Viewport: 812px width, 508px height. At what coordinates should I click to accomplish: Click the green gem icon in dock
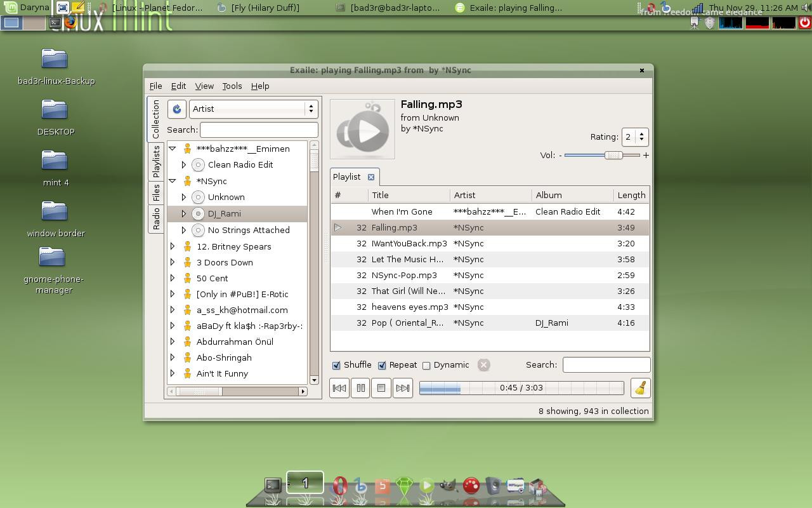(405, 486)
